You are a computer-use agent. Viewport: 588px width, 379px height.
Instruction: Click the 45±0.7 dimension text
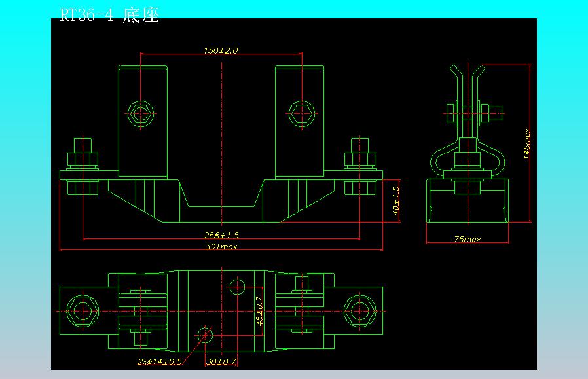pyautogui.click(x=259, y=311)
